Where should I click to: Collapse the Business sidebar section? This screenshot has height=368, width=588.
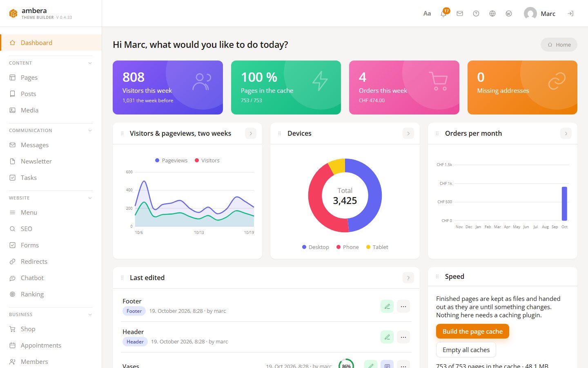90,314
